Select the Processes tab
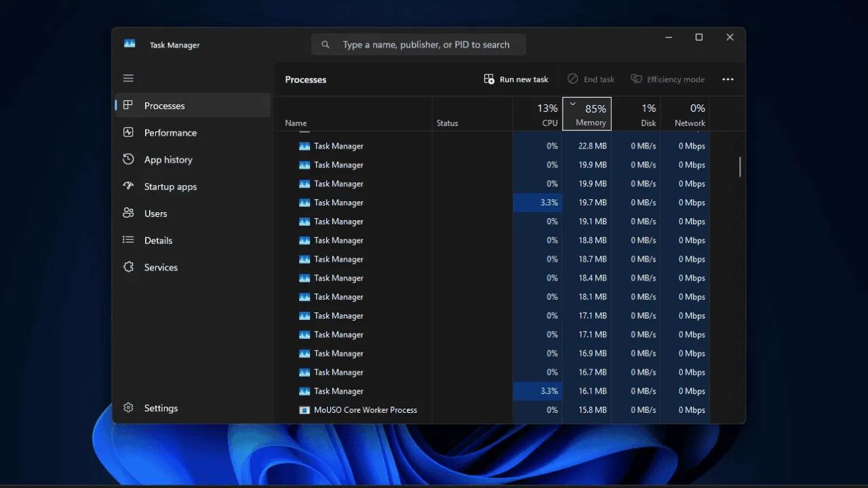Viewport: 868px width, 488px height. click(164, 106)
